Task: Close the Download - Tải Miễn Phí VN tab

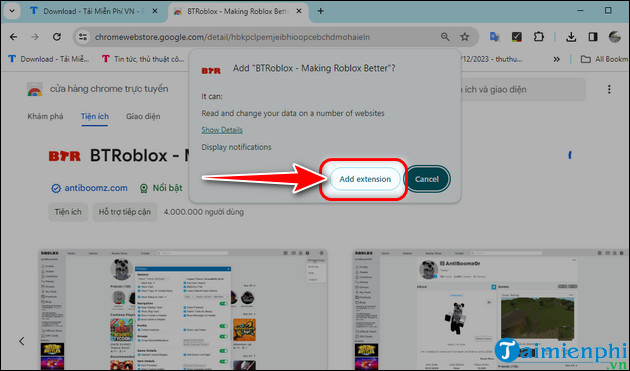Action: (155, 11)
